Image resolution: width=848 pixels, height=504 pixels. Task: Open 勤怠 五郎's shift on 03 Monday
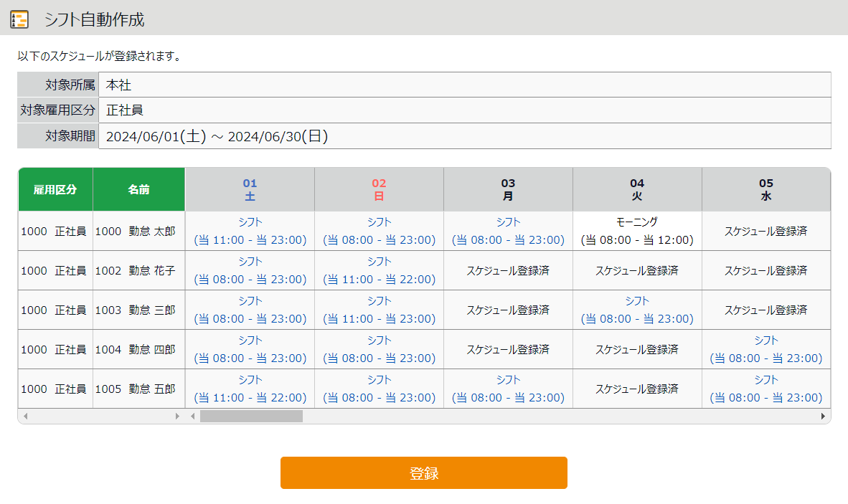508,389
